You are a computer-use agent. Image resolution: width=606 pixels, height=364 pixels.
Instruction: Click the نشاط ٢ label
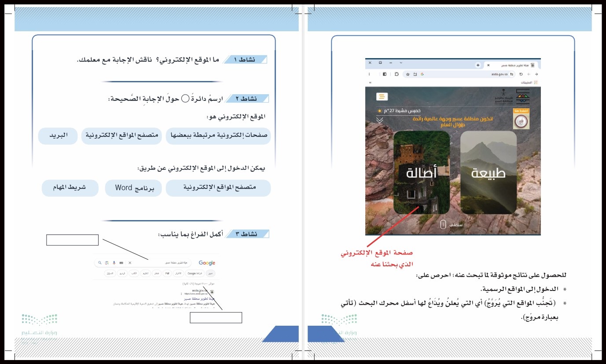pyautogui.click(x=247, y=99)
